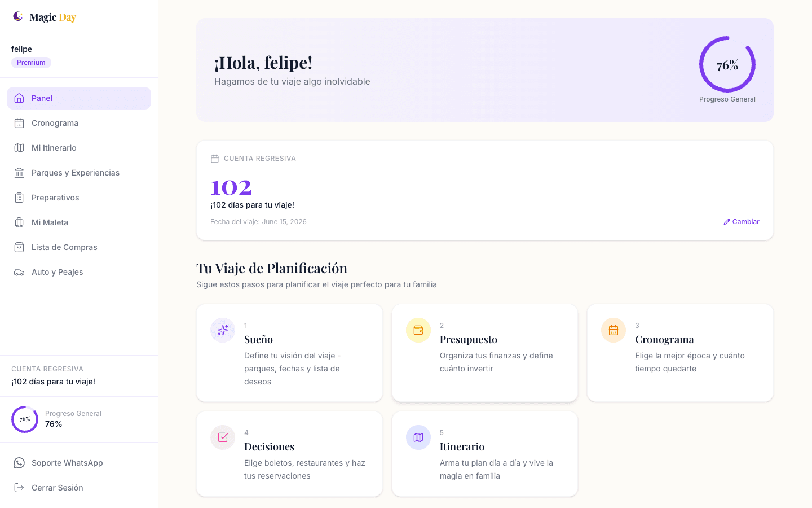Click the Cerrar Sesión logout icon

click(x=19, y=488)
